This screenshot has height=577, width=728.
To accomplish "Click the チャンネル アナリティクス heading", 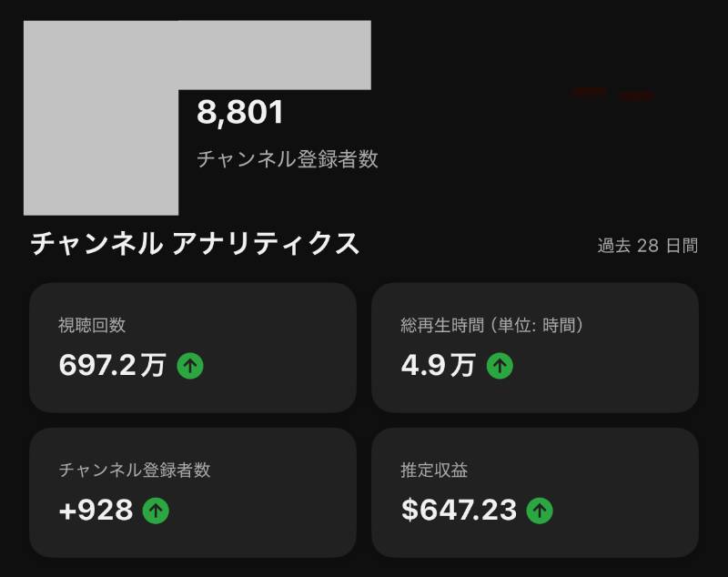I will tap(195, 244).
